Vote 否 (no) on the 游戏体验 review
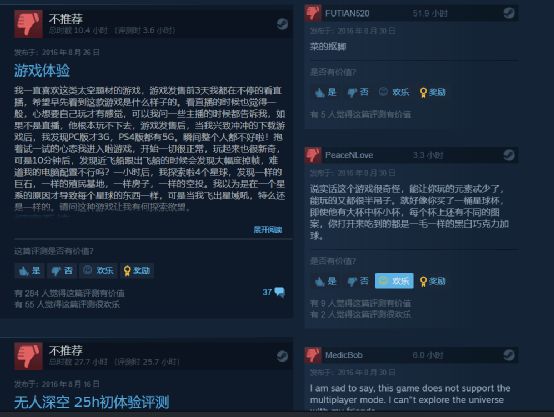The width and height of the screenshot is (554, 417). click(62, 271)
